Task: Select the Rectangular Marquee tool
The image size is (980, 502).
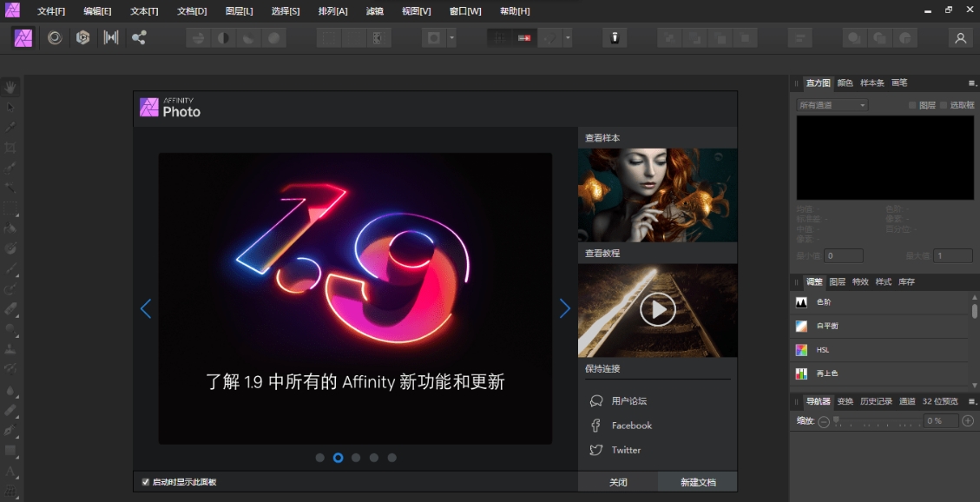Action: [10, 208]
